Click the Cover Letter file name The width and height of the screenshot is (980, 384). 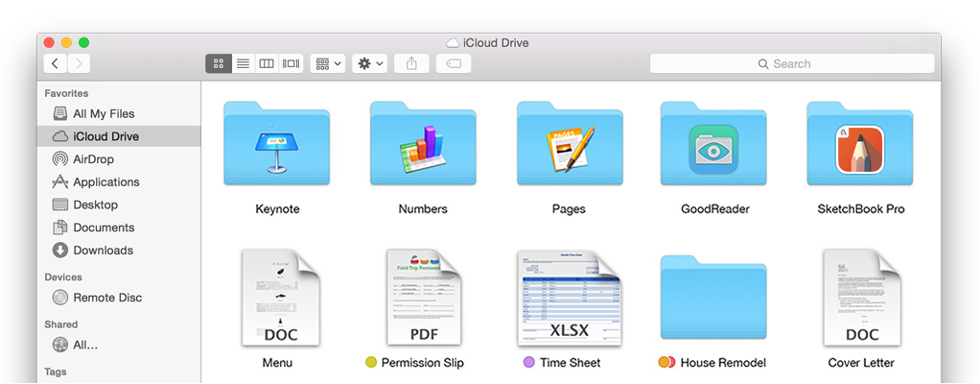(x=861, y=363)
